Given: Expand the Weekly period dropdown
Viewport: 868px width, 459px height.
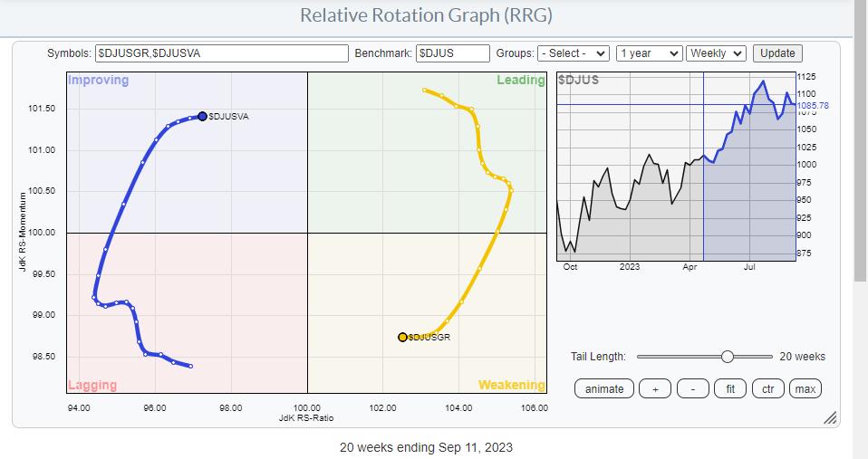Looking at the screenshot, I should tap(716, 53).
